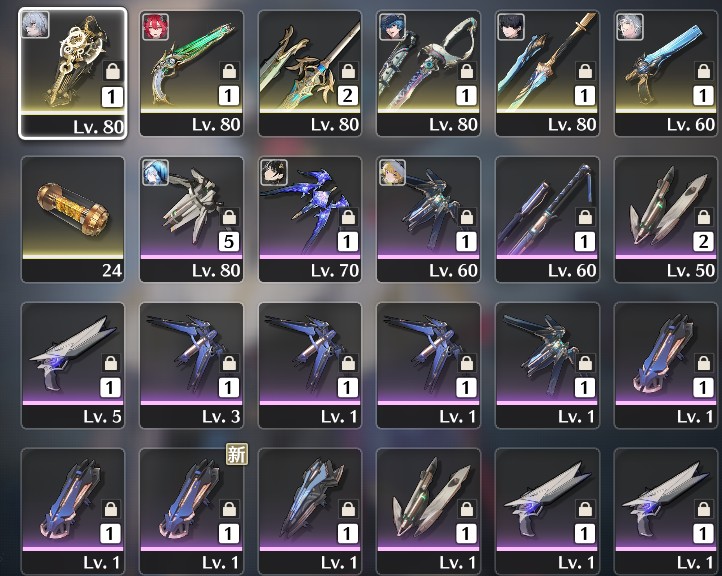Select the Lv. 80 sword with blue-haired avatar
The width and height of the screenshot is (722, 576).
pos(428,73)
